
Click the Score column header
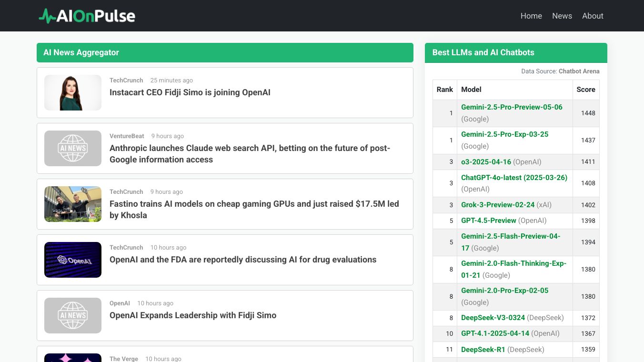coord(586,90)
